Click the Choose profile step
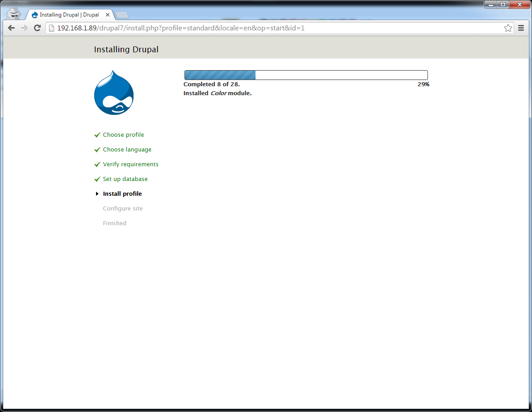Image resolution: width=532 pixels, height=412 pixels. click(123, 135)
